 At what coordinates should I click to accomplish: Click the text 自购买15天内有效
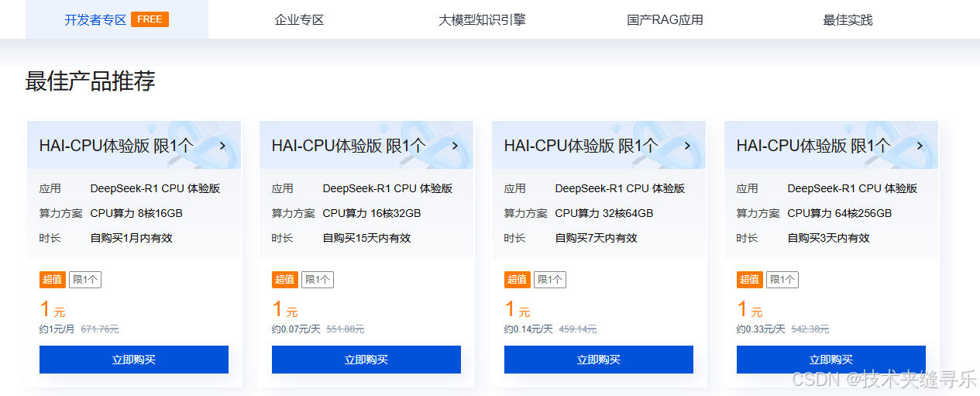(366, 238)
